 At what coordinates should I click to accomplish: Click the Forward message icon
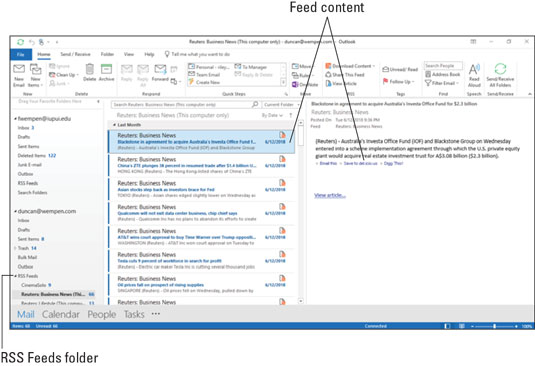(x=160, y=72)
